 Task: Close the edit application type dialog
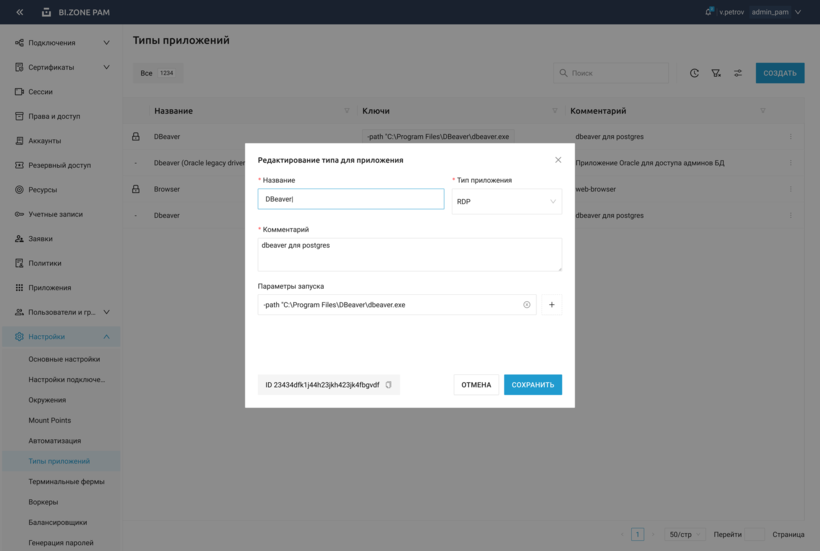point(558,160)
